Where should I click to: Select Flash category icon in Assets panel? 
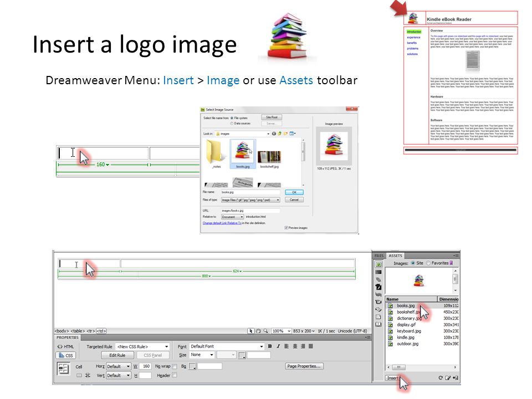[x=378, y=287]
